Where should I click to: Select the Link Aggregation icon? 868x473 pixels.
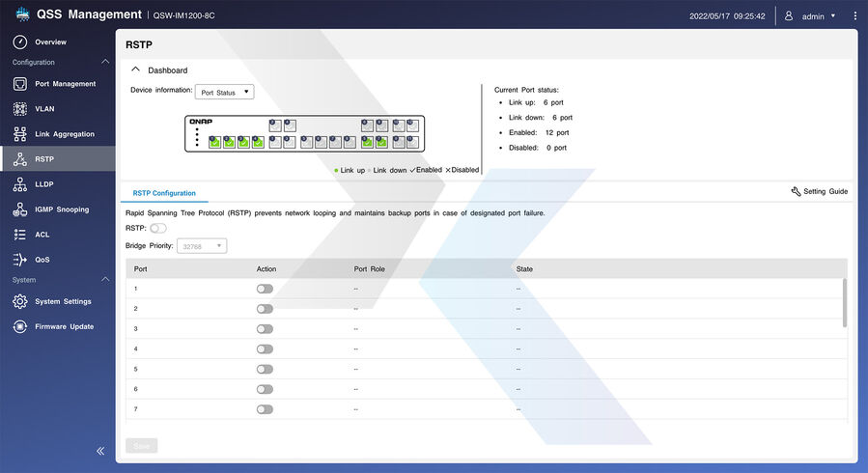[19, 134]
